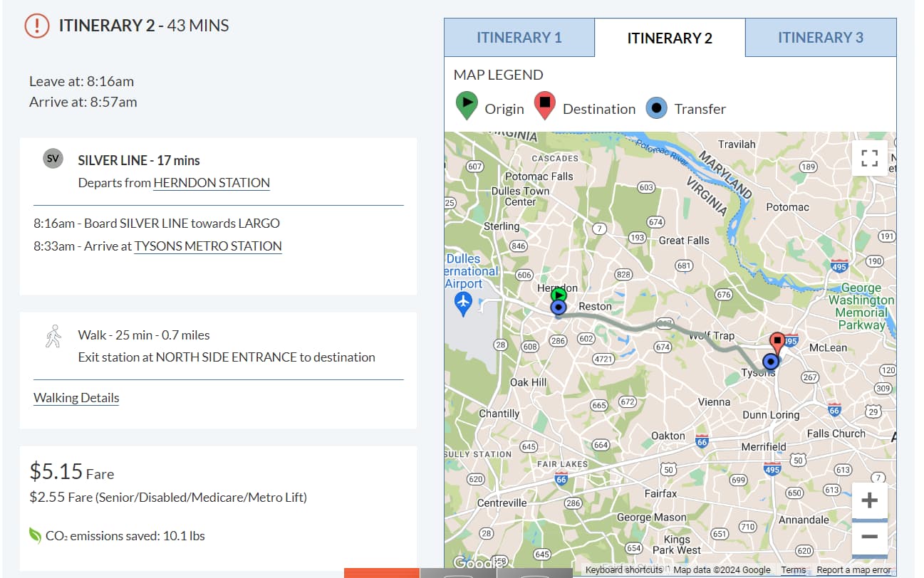Click the green origin marker on map

[x=559, y=294]
